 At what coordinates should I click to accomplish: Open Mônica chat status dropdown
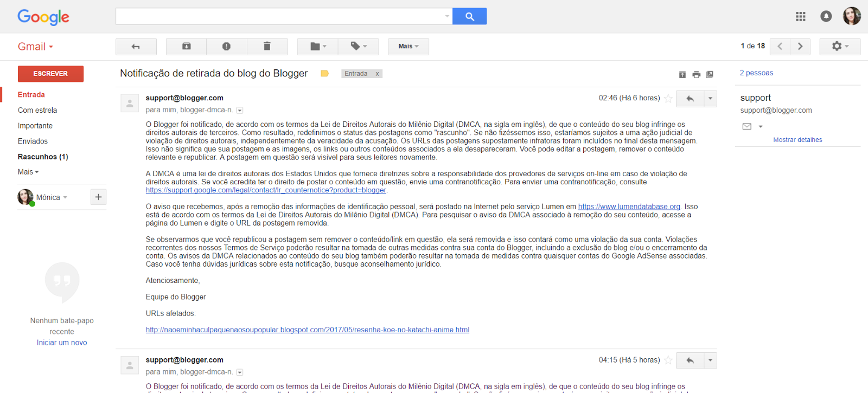click(x=65, y=197)
